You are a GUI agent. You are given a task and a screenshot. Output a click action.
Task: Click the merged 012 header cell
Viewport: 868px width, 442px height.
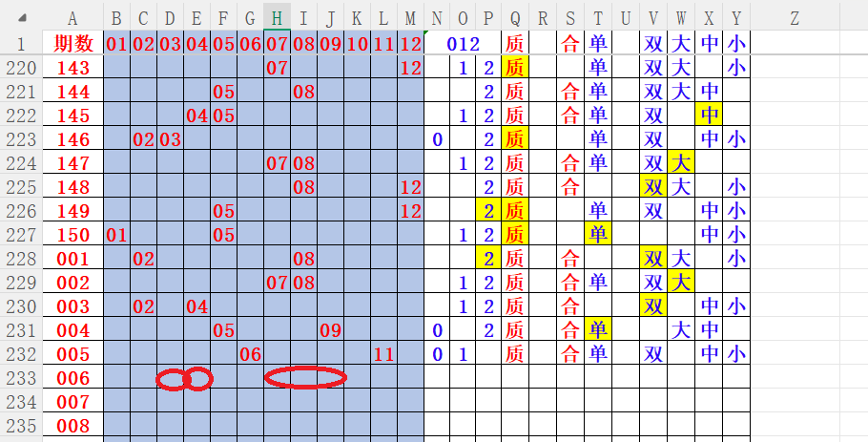(464, 43)
